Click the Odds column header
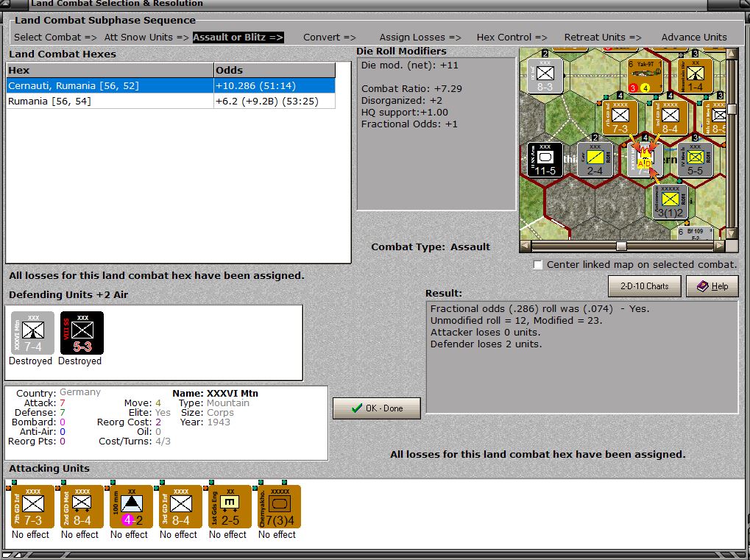Image resolution: width=750 pixels, height=560 pixels. point(275,71)
